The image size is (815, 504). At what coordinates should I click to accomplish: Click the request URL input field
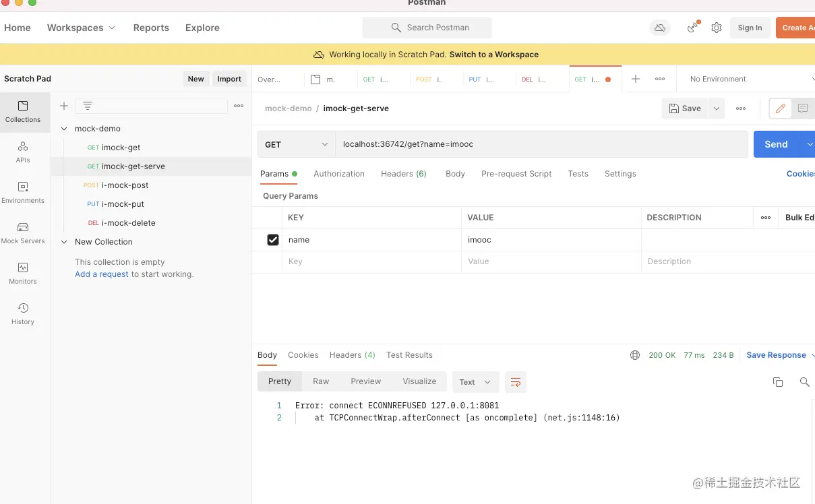tap(542, 144)
